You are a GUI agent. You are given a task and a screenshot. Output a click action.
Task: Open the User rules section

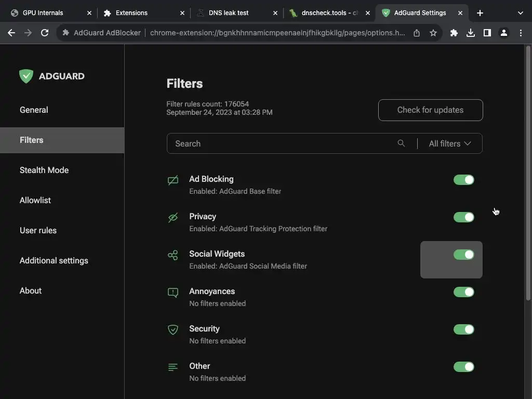click(38, 230)
